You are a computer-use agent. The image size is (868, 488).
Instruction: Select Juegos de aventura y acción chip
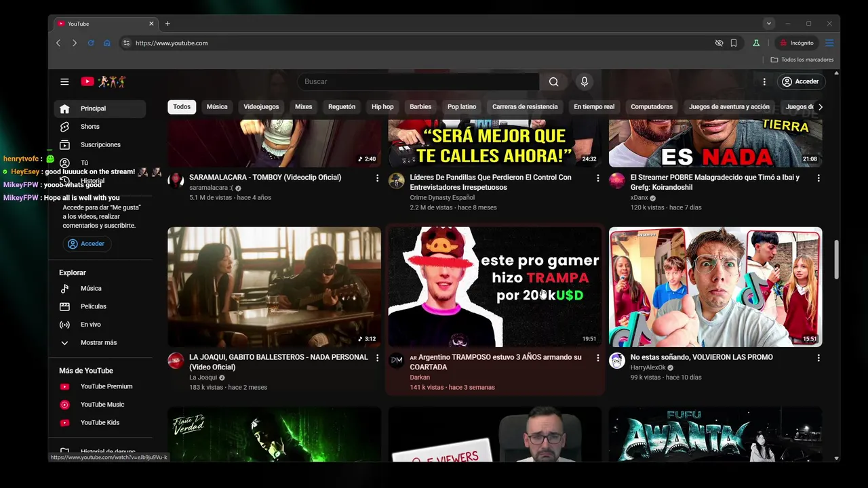click(729, 106)
